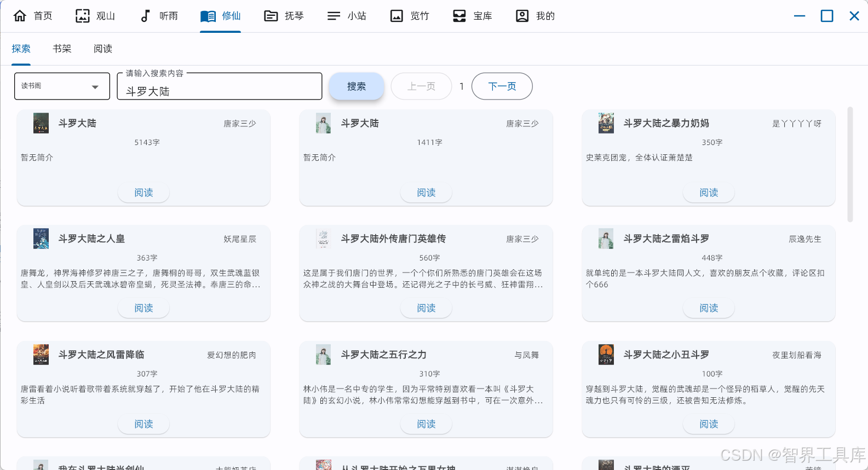The image size is (868, 470).
Task: Click the 上一页 button
Action: pyautogui.click(x=422, y=86)
